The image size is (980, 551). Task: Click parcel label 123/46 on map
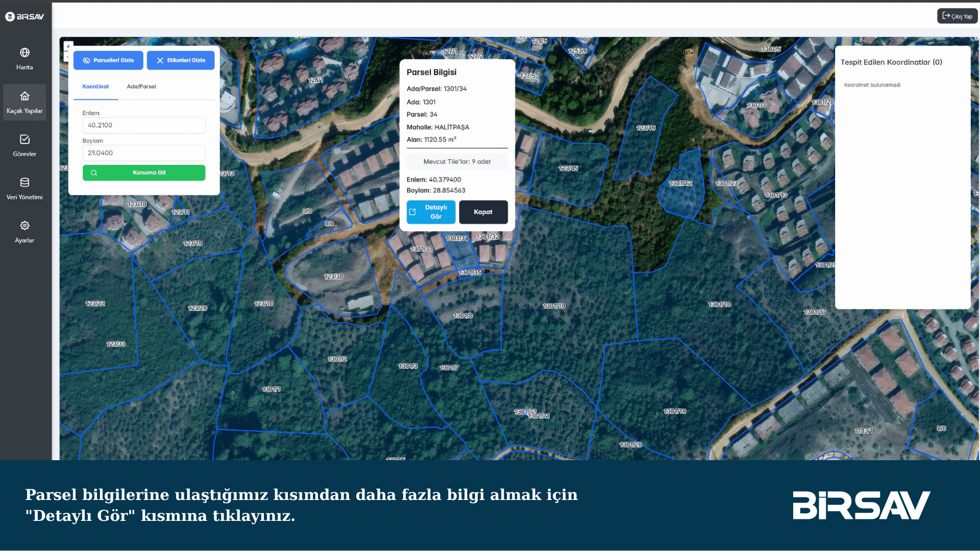point(646,128)
